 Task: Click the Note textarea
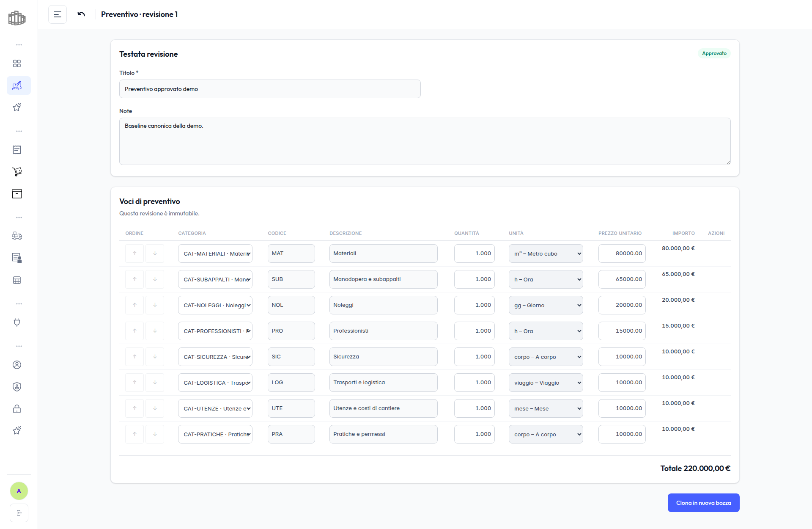pos(425,141)
